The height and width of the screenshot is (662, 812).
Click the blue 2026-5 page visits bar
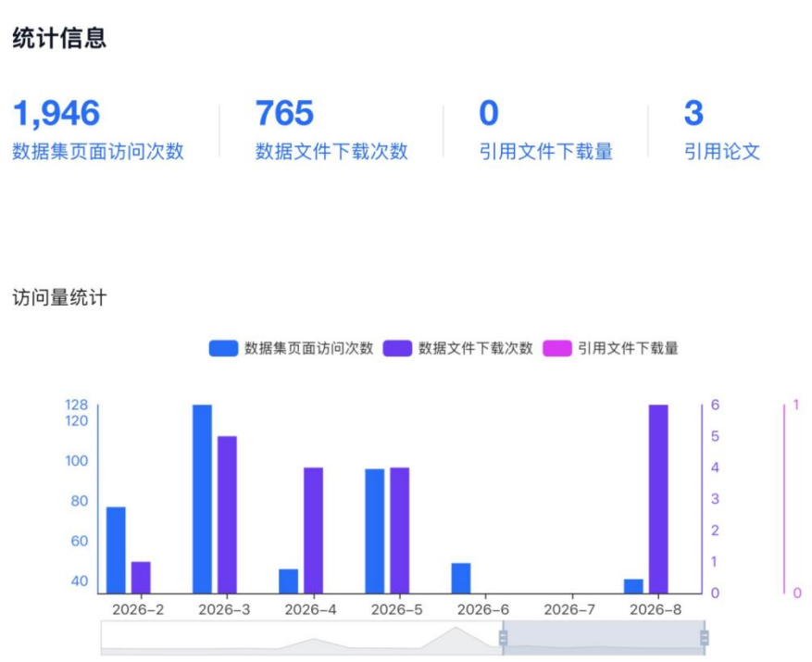[375, 531]
